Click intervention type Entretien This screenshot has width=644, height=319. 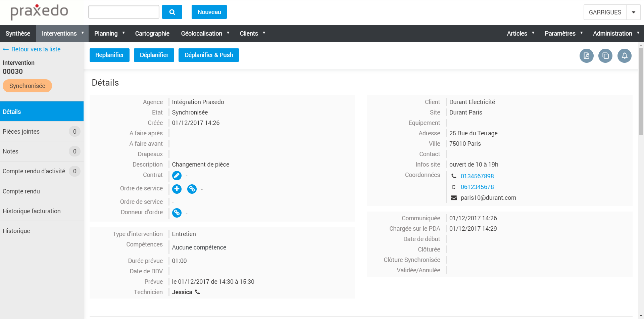point(184,234)
